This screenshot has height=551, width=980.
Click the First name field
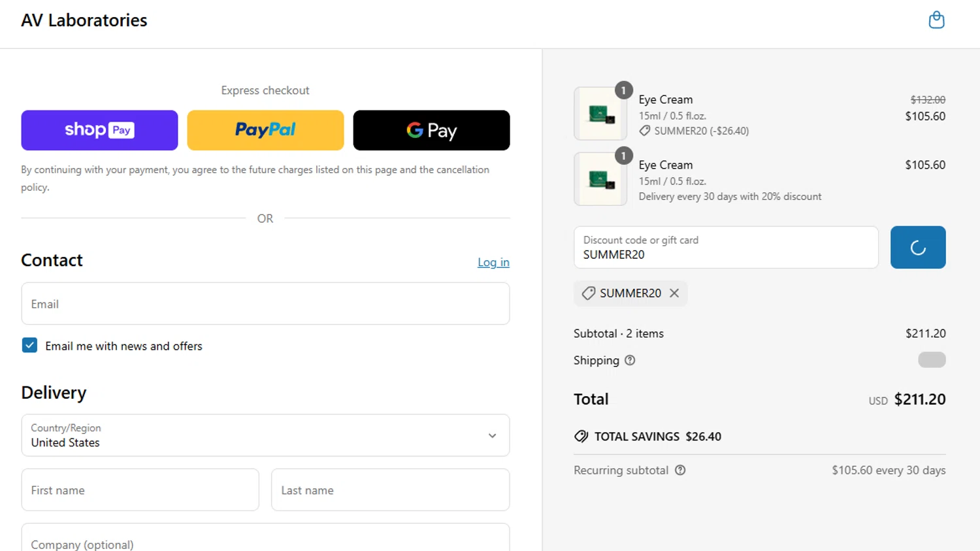[x=140, y=490]
